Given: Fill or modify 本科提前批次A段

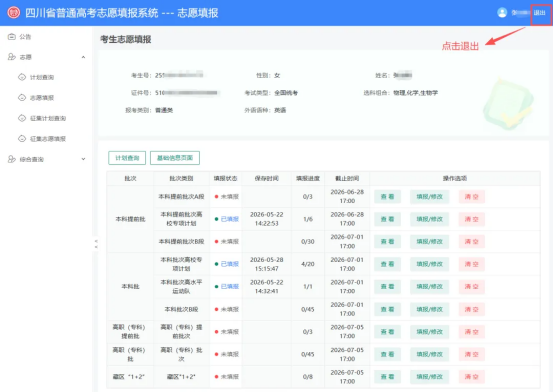Looking at the screenshot, I should 429,197.
